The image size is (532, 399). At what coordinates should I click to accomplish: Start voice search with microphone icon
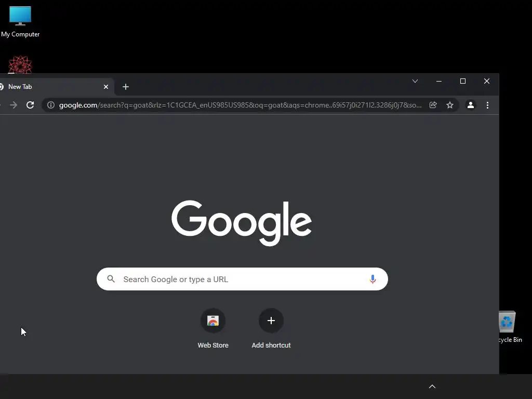pyautogui.click(x=373, y=279)
